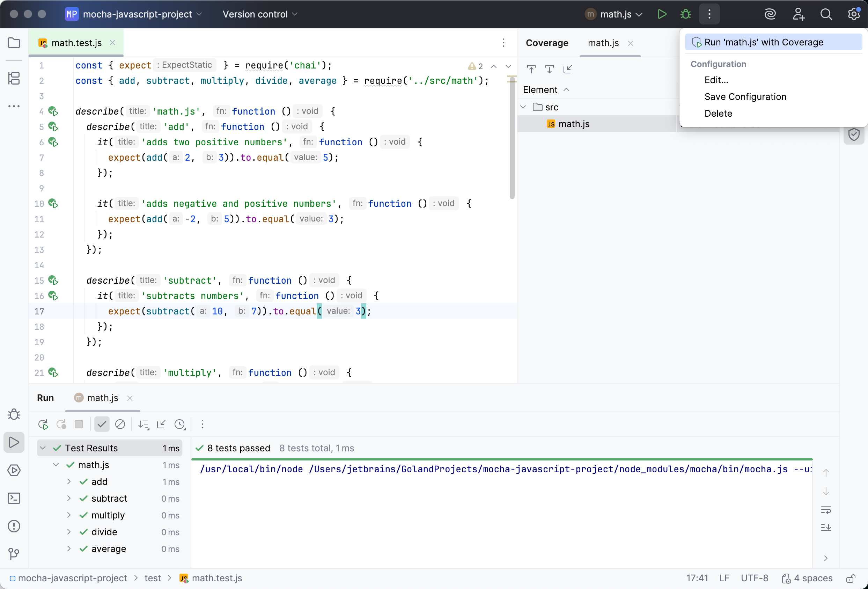Open the math.js run configuration dropdown
This screenshot has width=868, height=589.
coord(614,14)
